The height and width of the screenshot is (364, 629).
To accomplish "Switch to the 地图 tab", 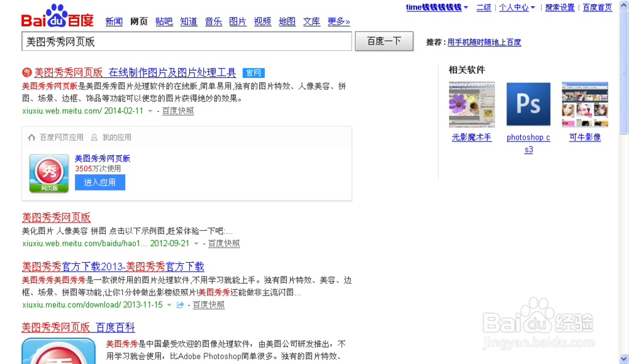I will (287, 21).
